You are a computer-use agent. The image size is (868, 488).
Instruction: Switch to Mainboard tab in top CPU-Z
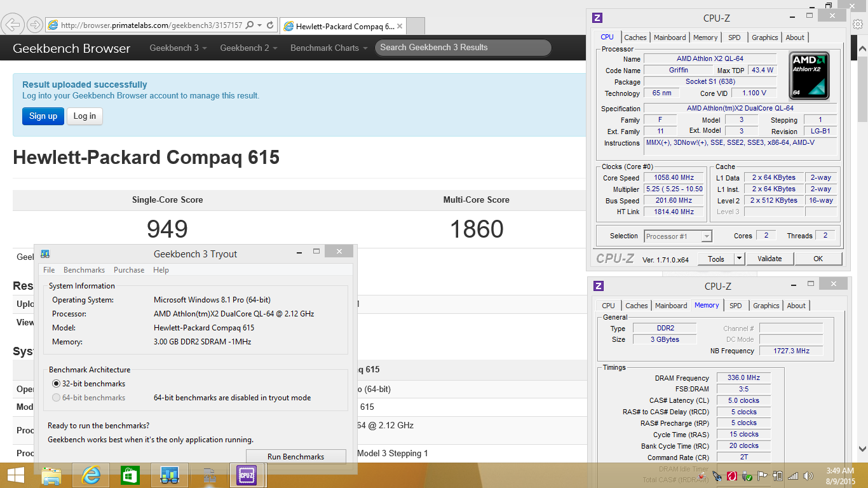(670, 37)
